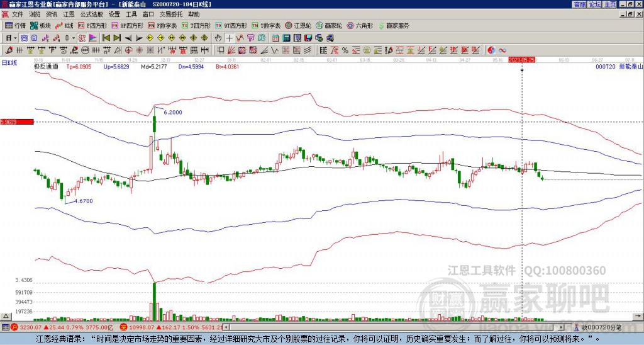Screen dimensions: 644x345
Task: Open the 交易委托 menu
Action: click(x=171, y=14)
